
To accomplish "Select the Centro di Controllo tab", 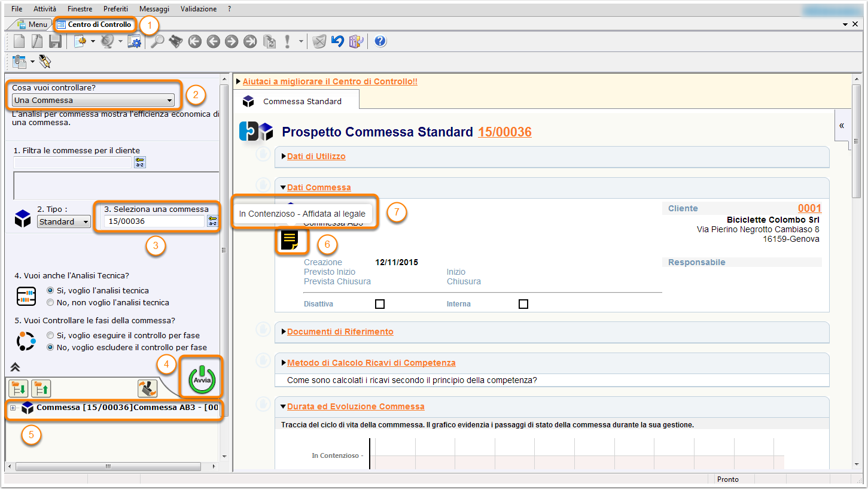I will tap(95, 25).
